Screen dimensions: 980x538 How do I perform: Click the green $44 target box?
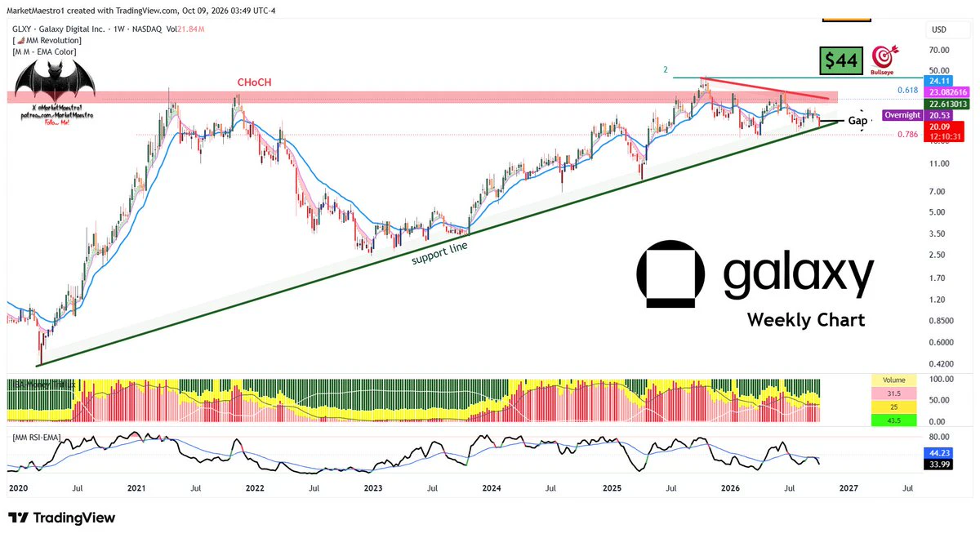point(843,61)
